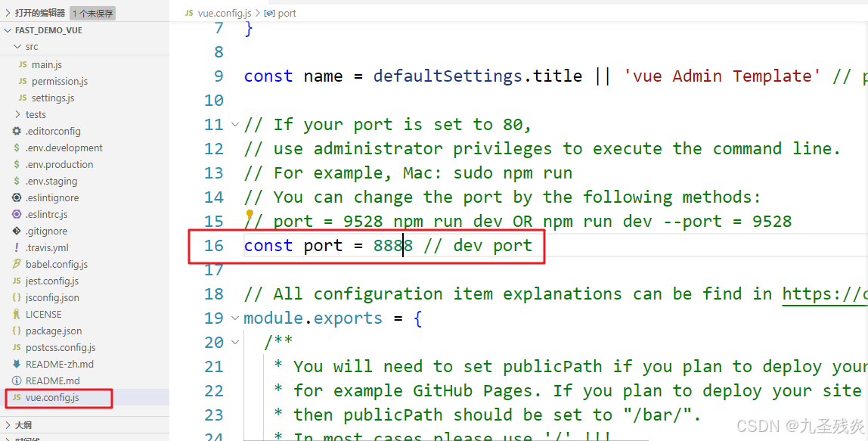Viewport: 868px width, 441px height.
Task: Open jest.config.js file
Action: click(x=52, y=281)
